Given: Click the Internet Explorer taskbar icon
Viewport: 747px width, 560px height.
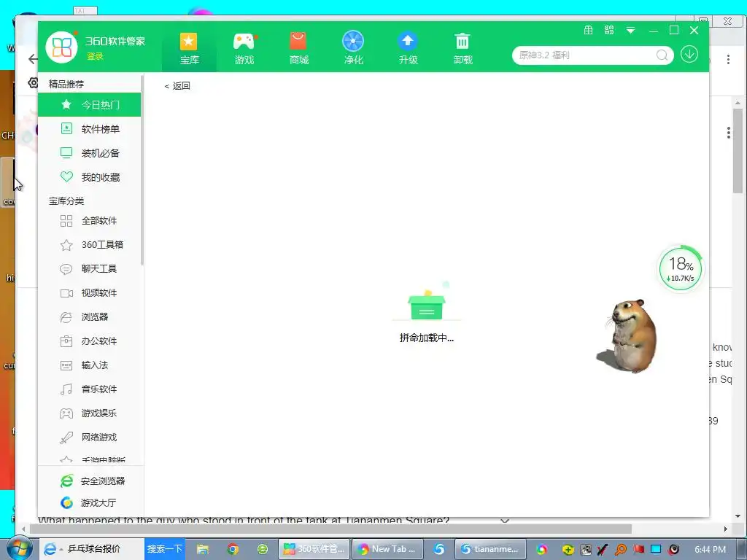Looking at the screenshot, I should (50, 549).
